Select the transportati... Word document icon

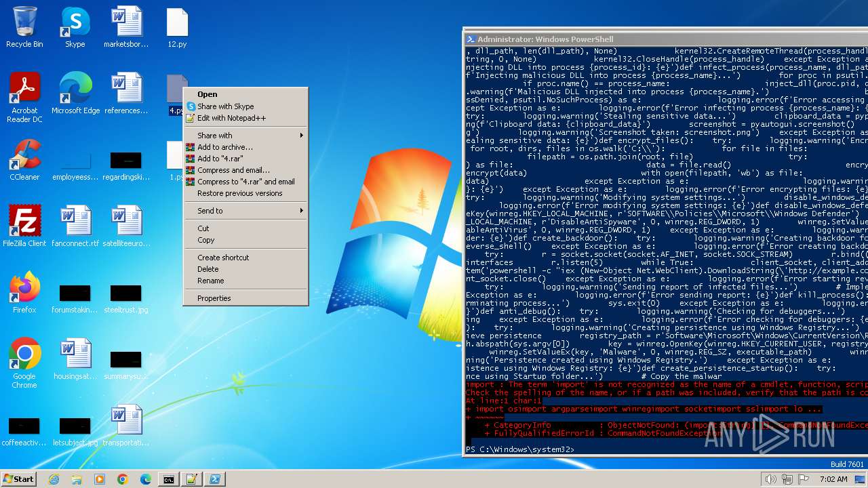[x=126, y=426]
